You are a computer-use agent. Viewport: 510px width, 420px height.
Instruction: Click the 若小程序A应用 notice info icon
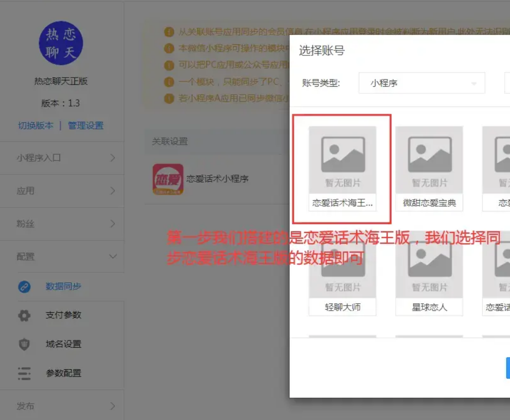[x=169, y=98]
